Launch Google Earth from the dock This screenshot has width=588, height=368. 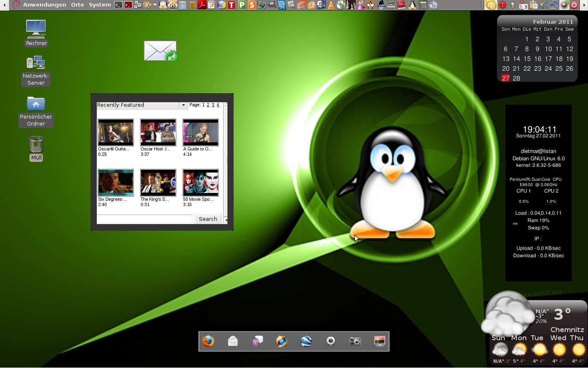tap(306, 341)
